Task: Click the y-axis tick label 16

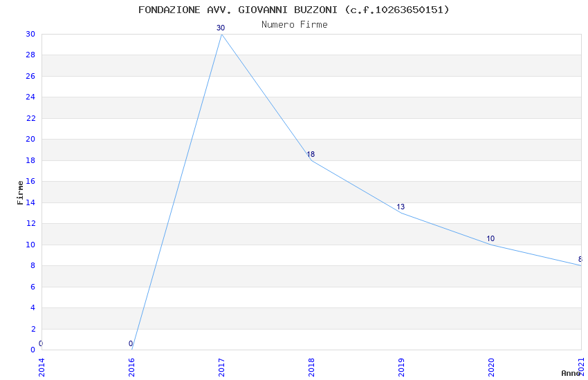Action: tap(30, 181)
